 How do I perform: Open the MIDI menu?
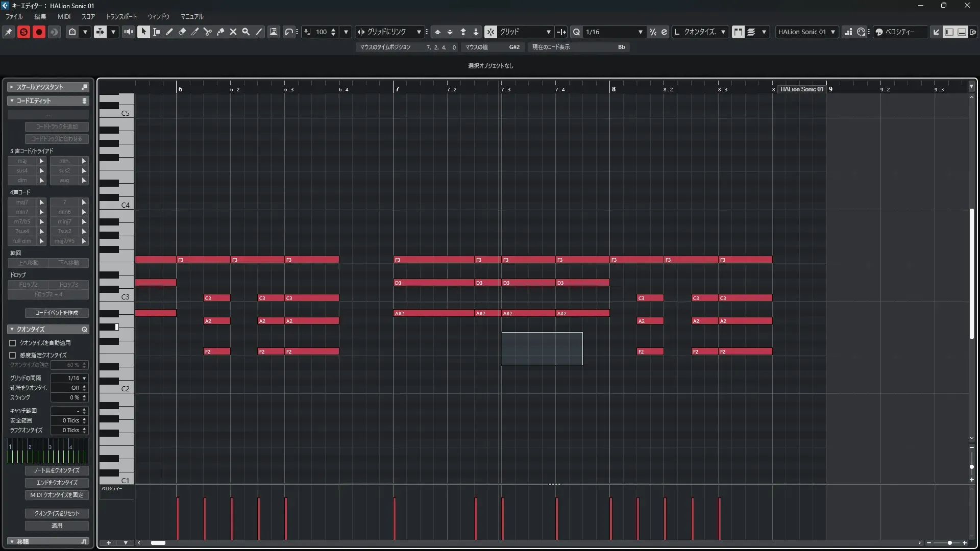tap(64, 16)
